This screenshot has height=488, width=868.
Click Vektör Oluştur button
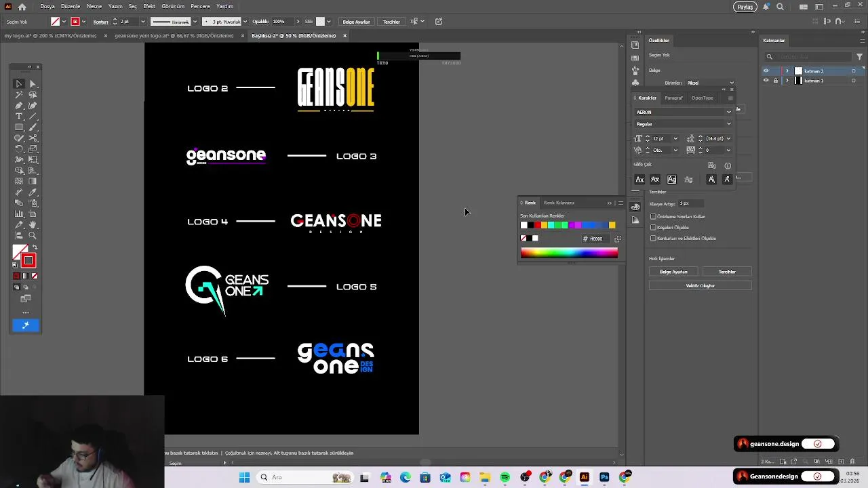701,286
